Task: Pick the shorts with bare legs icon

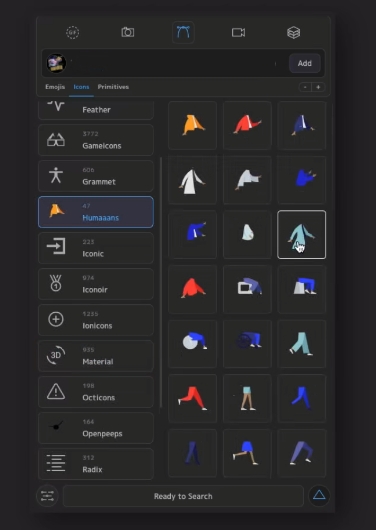Action: click(247, 399)
